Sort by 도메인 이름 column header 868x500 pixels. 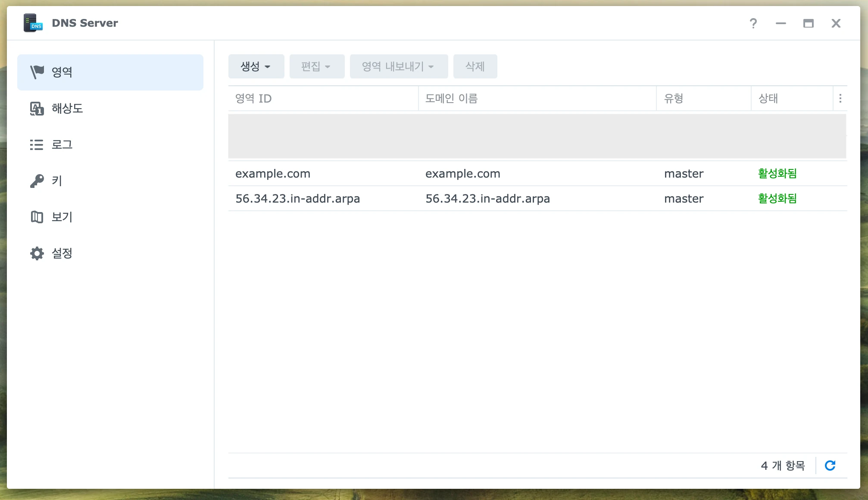point(537,99)
